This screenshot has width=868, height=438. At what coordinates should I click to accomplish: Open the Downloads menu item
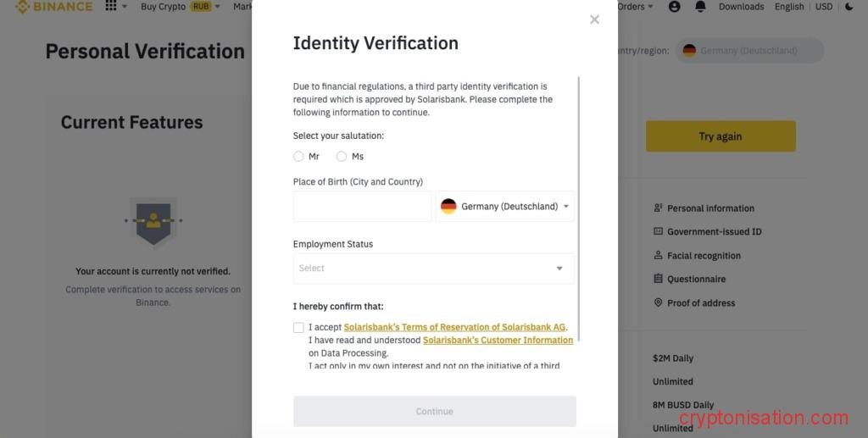741,7
